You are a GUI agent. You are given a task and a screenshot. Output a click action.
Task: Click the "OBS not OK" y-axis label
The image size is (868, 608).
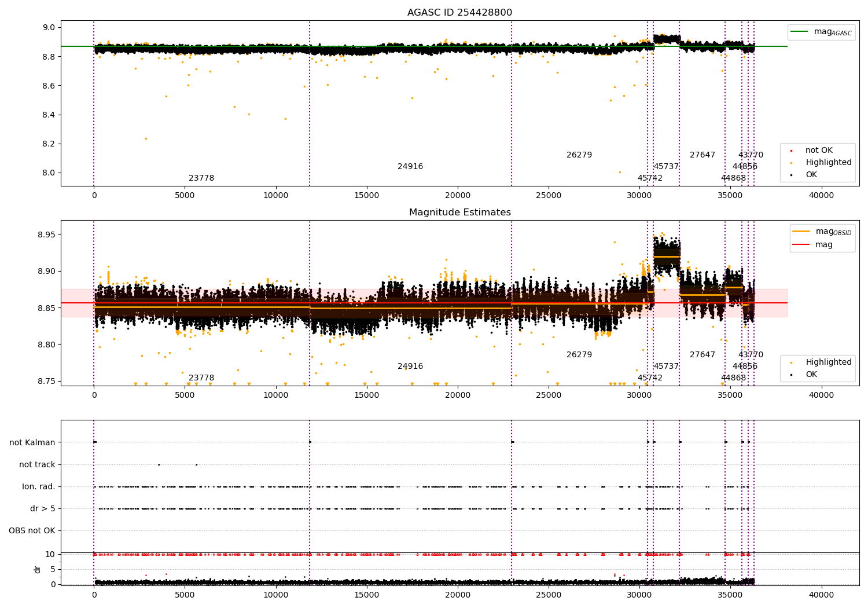click(32, 531)
